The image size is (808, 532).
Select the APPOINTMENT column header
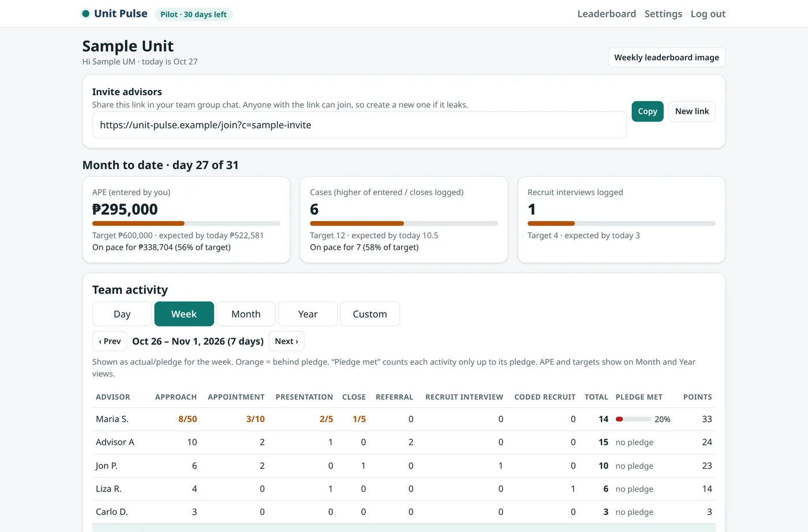pyautogui.click(x=236, y=397)
